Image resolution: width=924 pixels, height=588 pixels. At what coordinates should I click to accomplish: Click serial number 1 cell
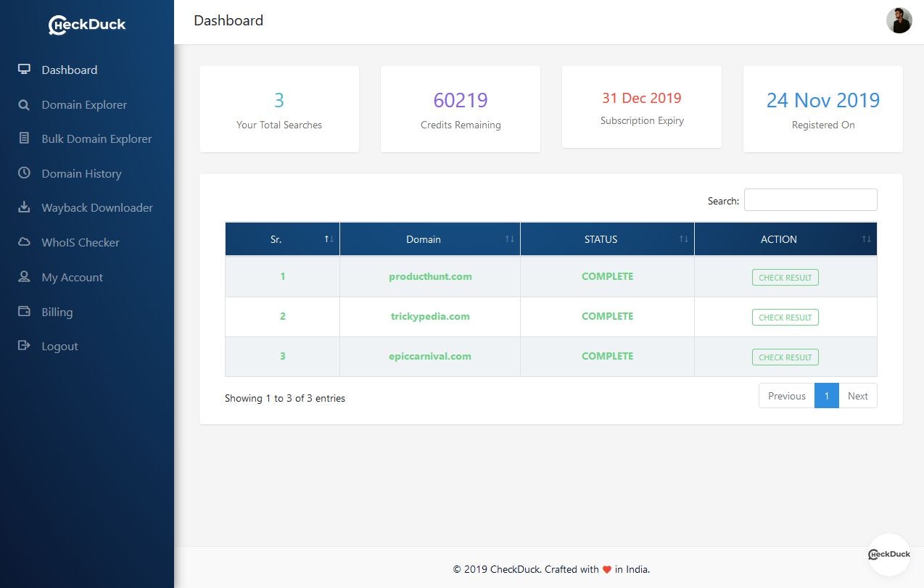(283, 276)
